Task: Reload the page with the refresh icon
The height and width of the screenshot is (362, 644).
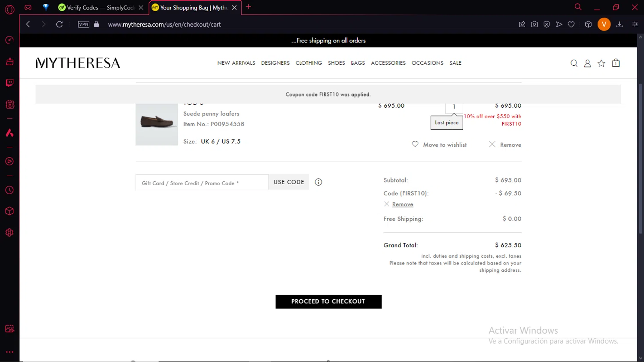Action: 59,24
